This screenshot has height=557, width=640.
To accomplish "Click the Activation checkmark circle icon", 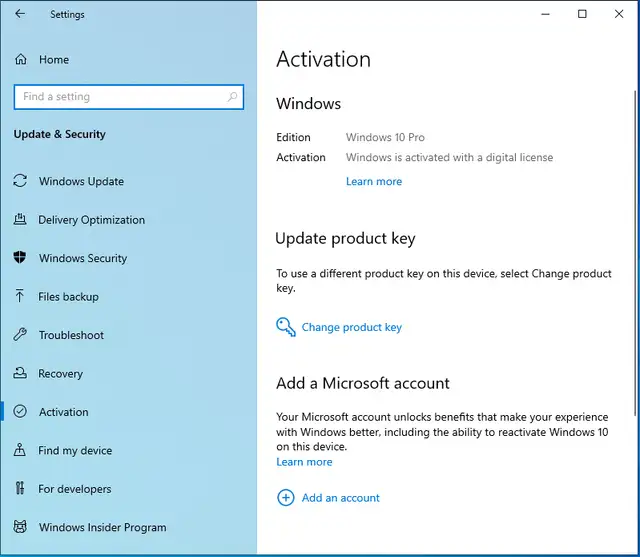I will (x=20, y=411).
